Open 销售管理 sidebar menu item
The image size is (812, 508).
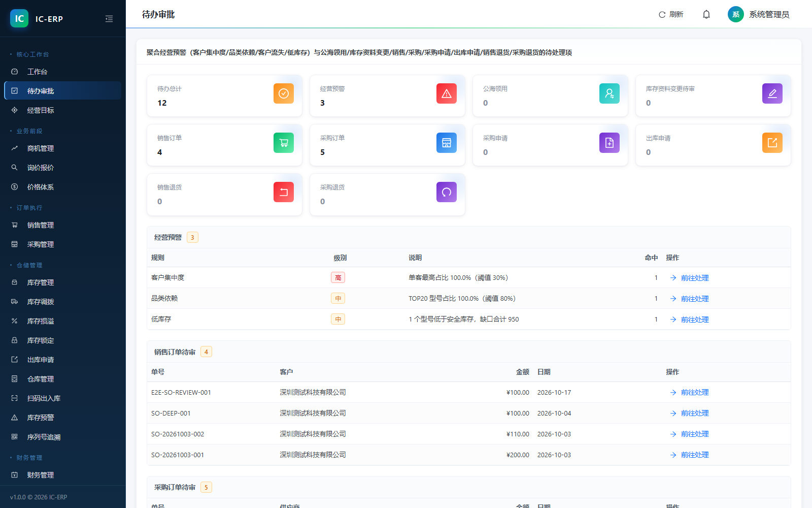click(63, 225)
